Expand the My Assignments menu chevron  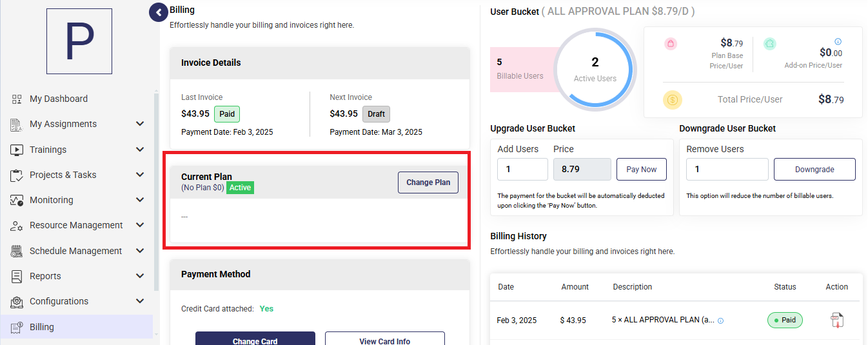point(140,124)
